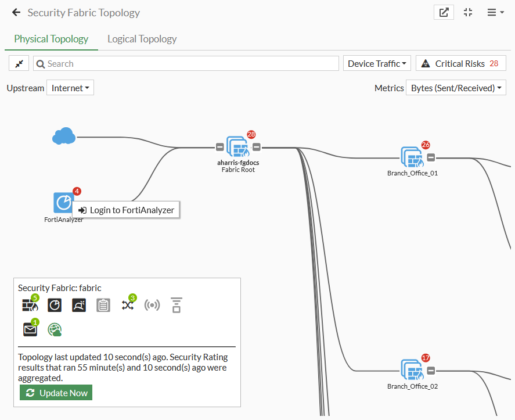This screenshot has width=515, height=420.
Task: Click the clipboard icon in fabric legend
Action: (103, 306)
